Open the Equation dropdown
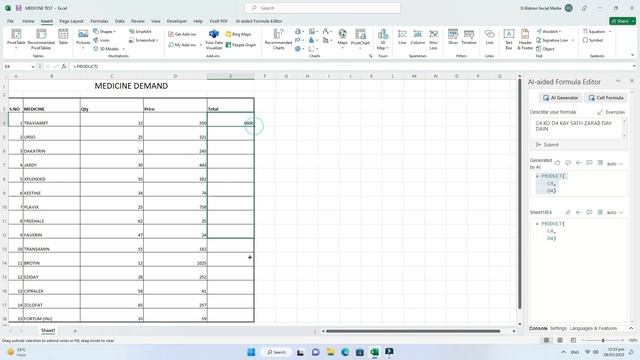The image size is (640, 360). pos(597,31)
